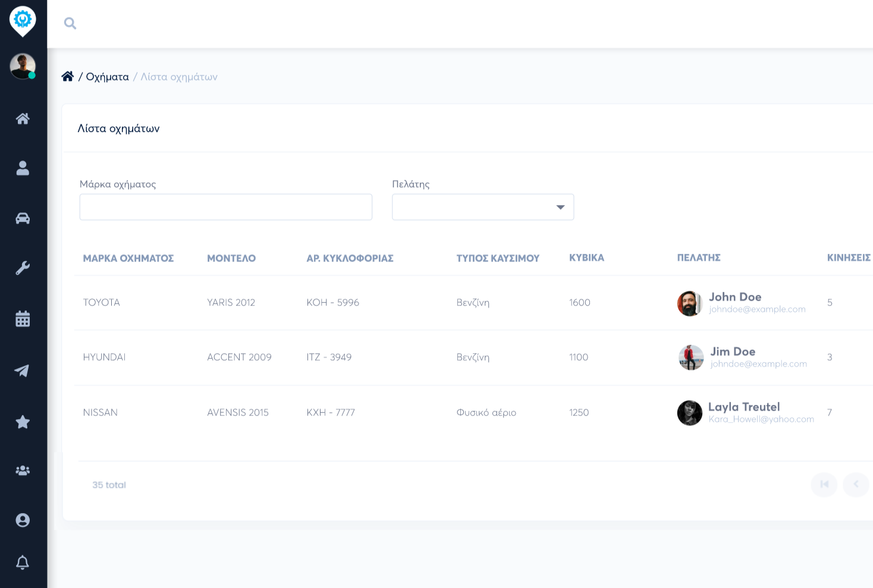Open the calendar icon in sidebar
This screenshot has height=588, width=873.
click(x=23, y=319)
